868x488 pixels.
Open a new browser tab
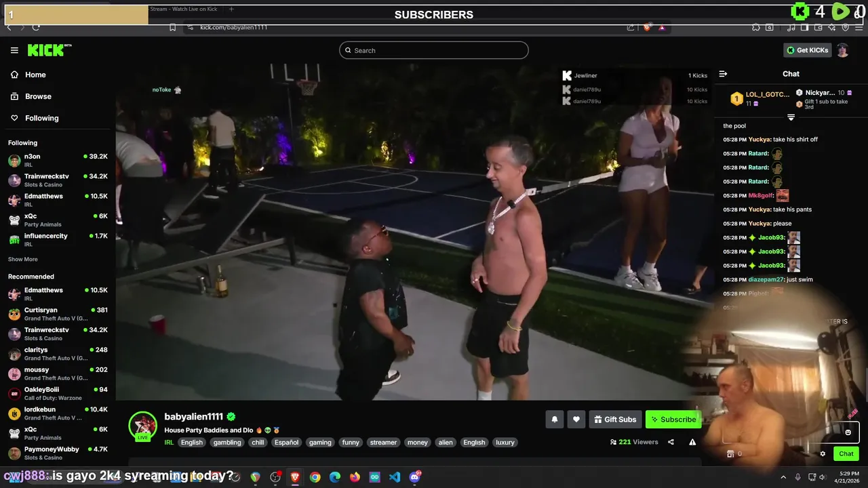tap(231, 9)
